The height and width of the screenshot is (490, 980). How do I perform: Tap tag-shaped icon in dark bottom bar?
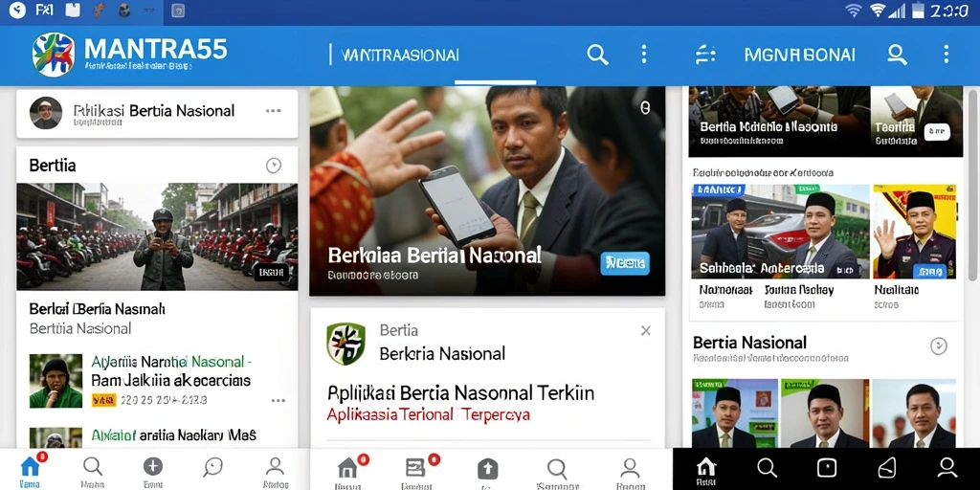pyautogui.click(x=887, y=467)
